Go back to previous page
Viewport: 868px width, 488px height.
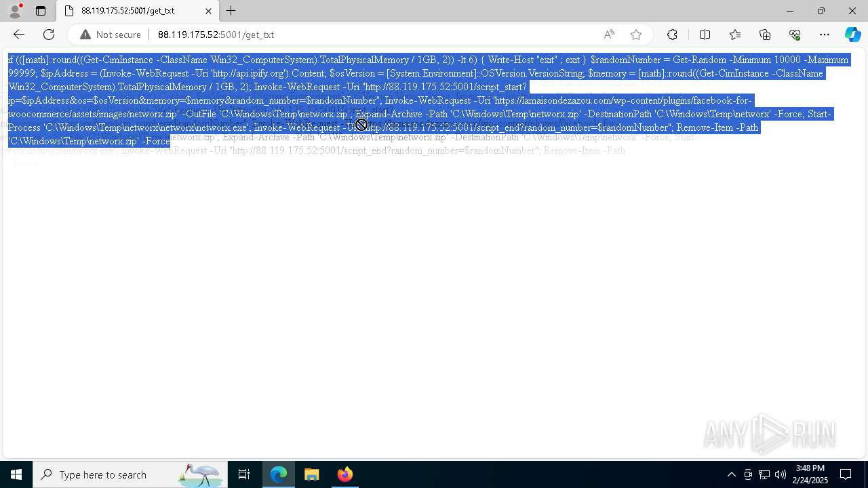19,35
